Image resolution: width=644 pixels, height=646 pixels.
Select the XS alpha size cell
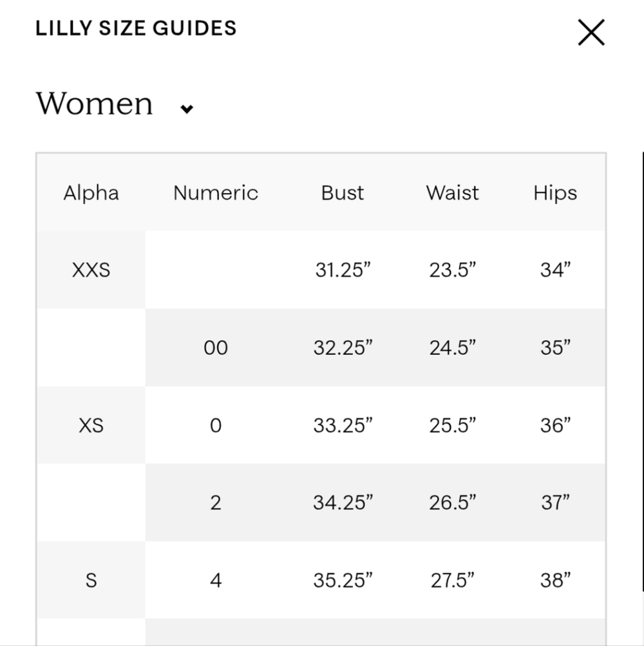(x=91, y=425)
